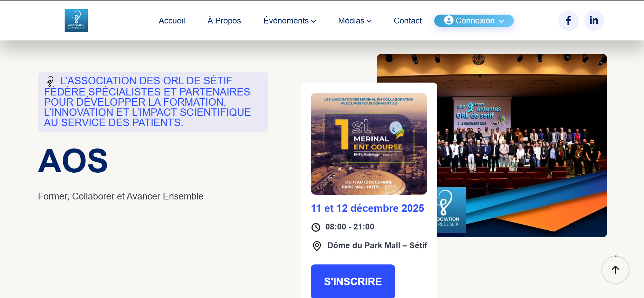Open the Connexion dropdown button
The image size is (644, 298).
click(x=474, y=21)
